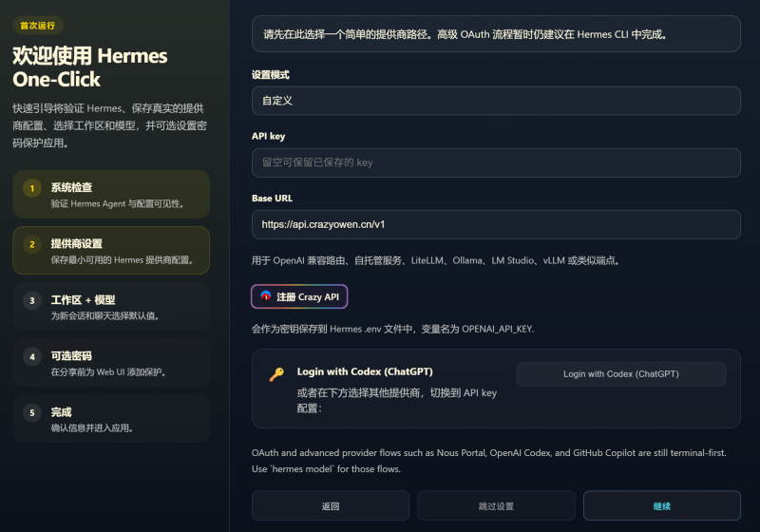Click step number 3 circle badge
Viewport: 760px width, 532px height.
point(32,300)
